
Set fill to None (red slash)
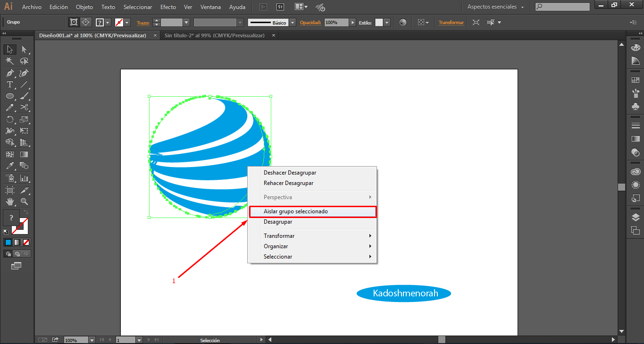coord(27,242)
